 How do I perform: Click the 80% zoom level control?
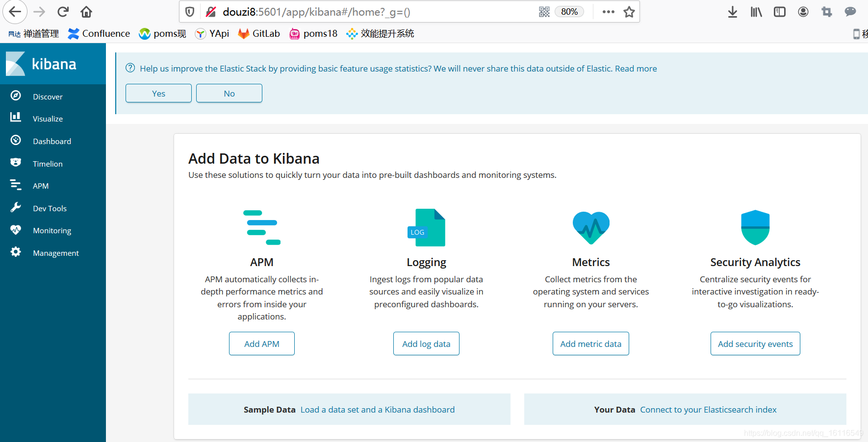coord(569,12)
